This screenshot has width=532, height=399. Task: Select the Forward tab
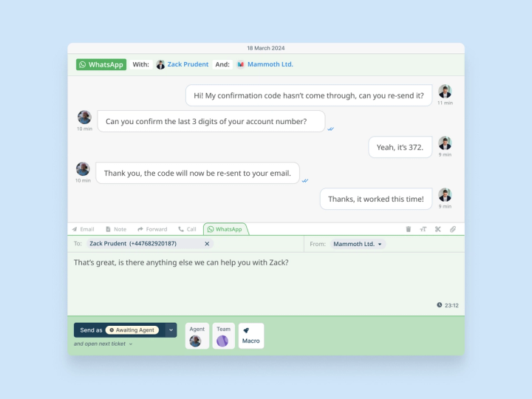tap(152, 229)
